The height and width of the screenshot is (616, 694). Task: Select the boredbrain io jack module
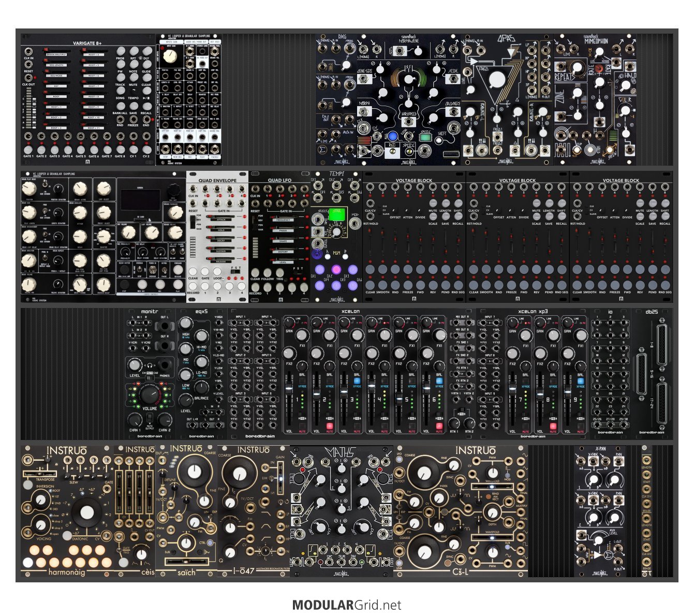(611, 374)
